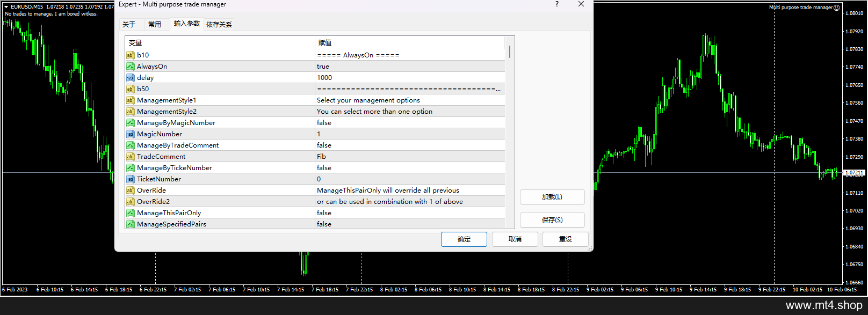Click the string icon beside b50

pyautogui.click(x=131, y=89)
